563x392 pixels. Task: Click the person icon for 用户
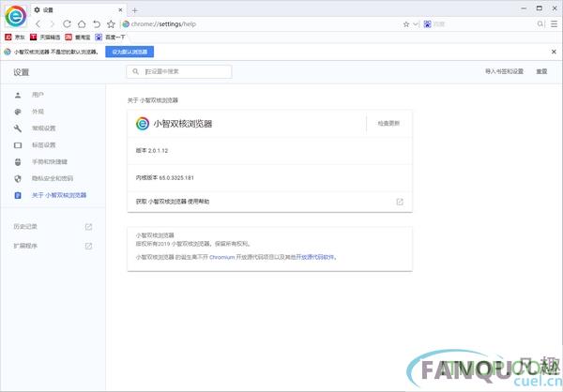click(x=18, y=95)
